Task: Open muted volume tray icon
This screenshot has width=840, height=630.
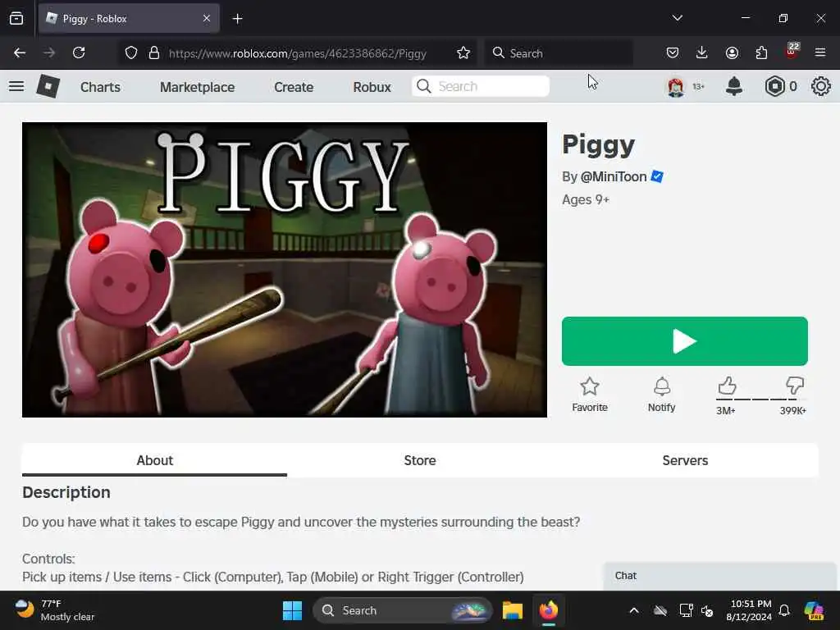Action: 707,610
